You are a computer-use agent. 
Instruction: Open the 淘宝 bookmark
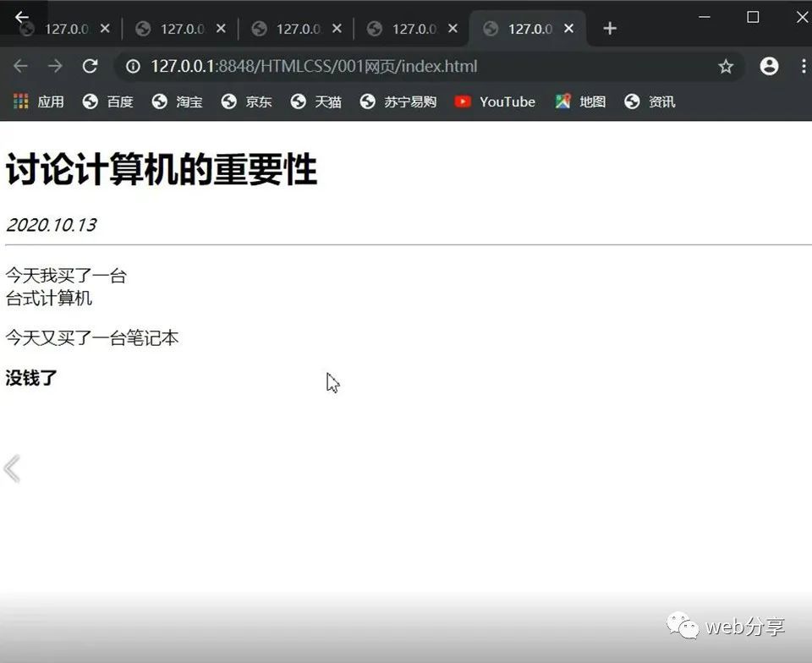[177, 101]
